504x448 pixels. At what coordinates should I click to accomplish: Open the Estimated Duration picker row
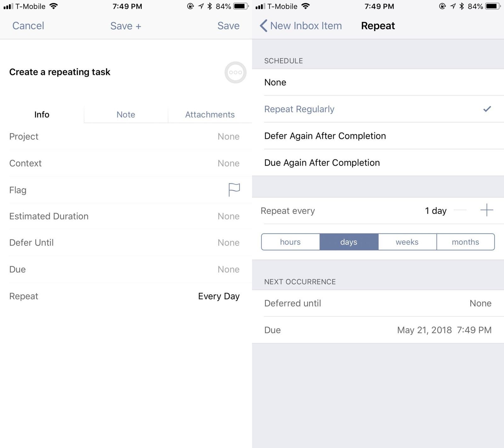coord(126,216)
